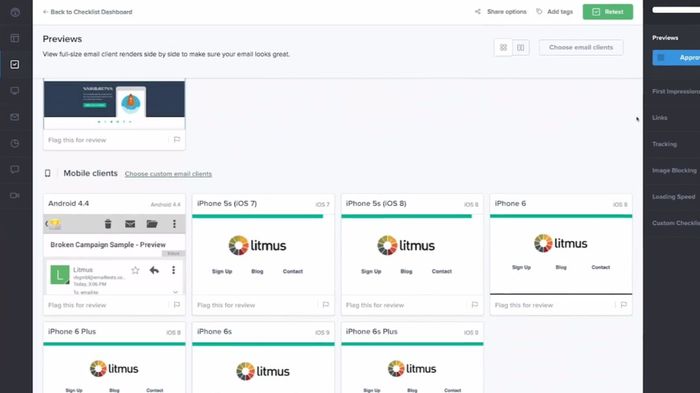Switch to grid view layout icon
This screenshot has width=700, height=393.
(503, 47)
